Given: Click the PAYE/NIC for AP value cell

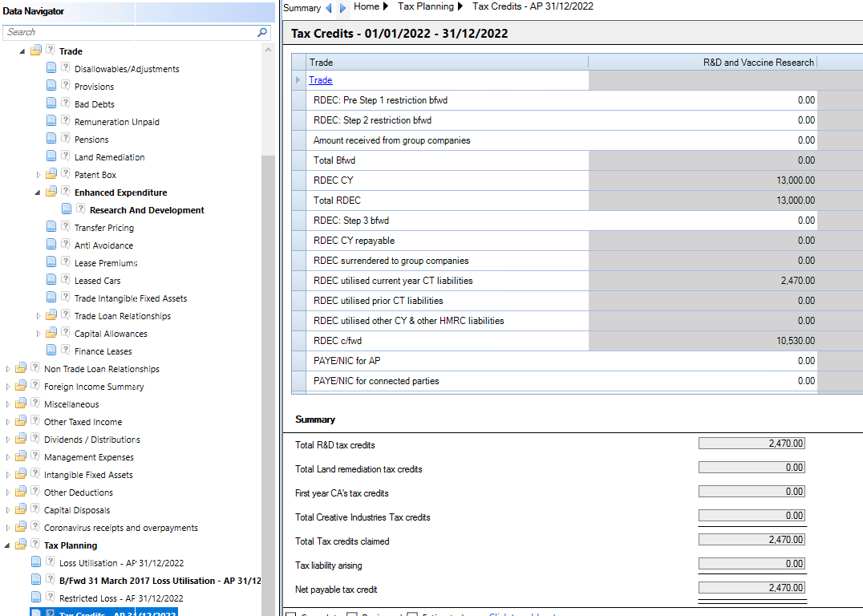Looking at the screenshot, I should click(x=703, y=361).
